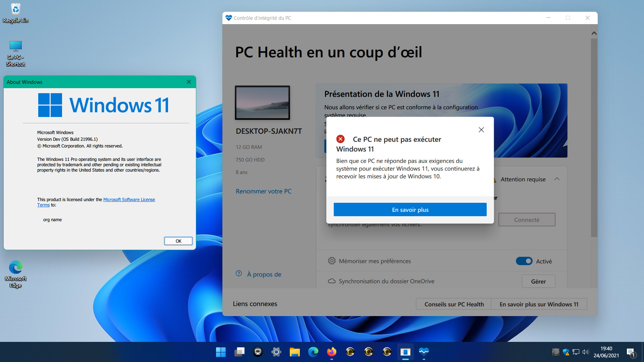644x362 pixels.
Task: Toggle Mémoriser mes préférences switch
Action: tap(524, 261)
